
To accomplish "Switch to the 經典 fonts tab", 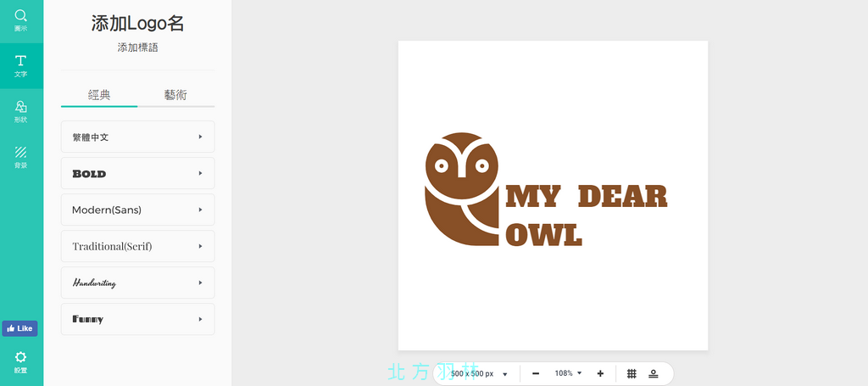I will click(99, 95).
